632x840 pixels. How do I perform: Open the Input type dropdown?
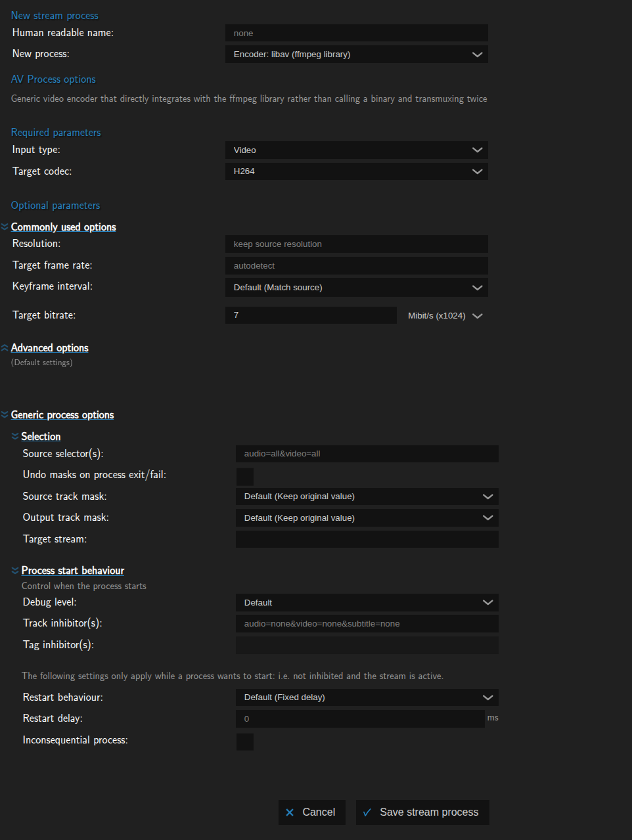[357, 150]
